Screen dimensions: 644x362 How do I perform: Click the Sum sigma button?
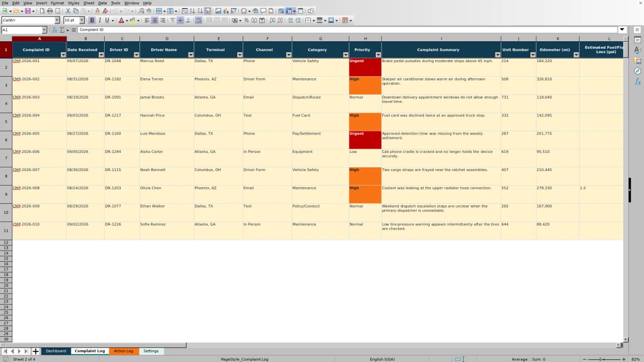pos(62,30)
